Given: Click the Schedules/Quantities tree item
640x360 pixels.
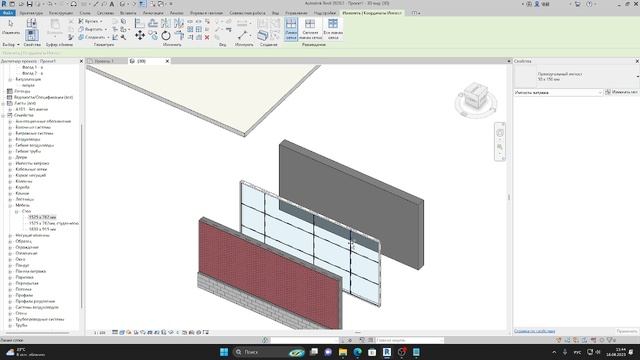Looking at the screenshot, I should (x=43, y=98).
